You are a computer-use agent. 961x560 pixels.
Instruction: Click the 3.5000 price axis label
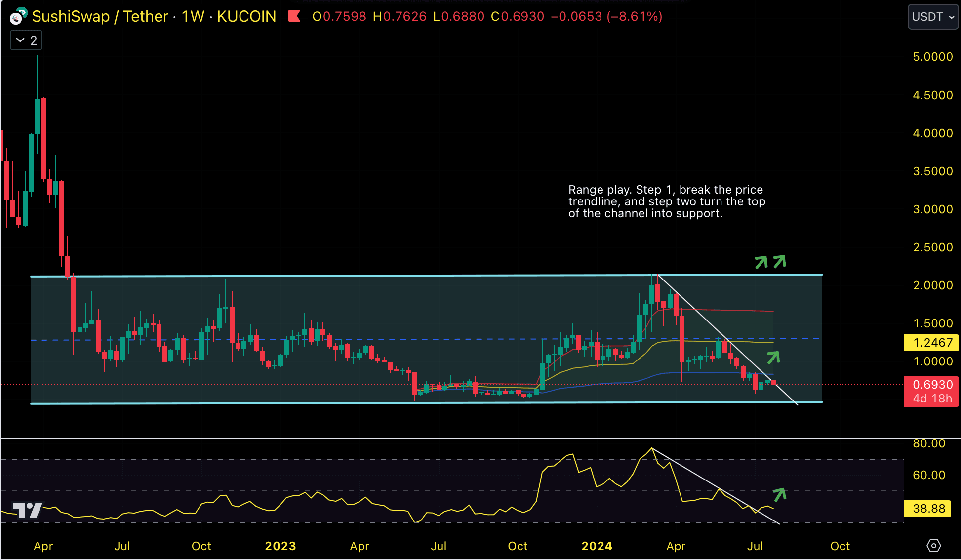click(x=933, y=171)
